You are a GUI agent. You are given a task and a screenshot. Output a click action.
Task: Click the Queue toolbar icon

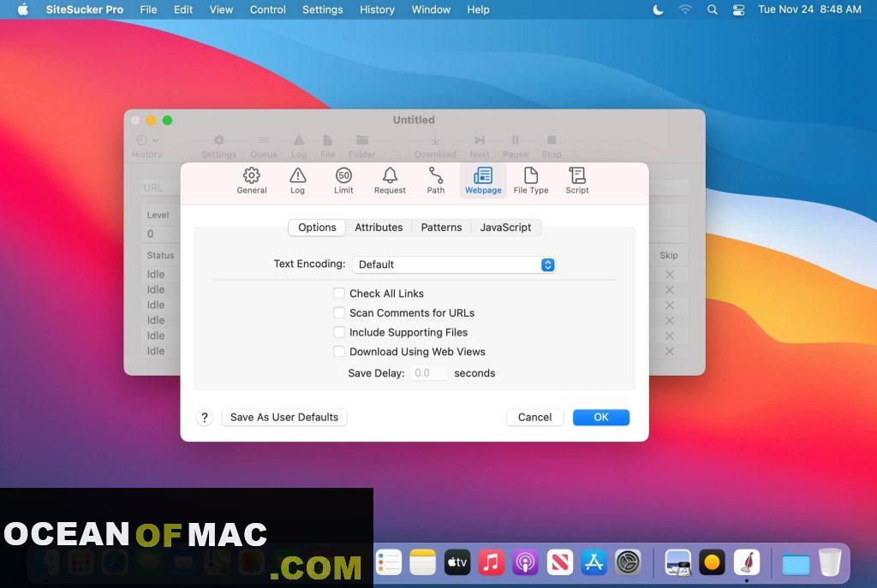[264, 140]
